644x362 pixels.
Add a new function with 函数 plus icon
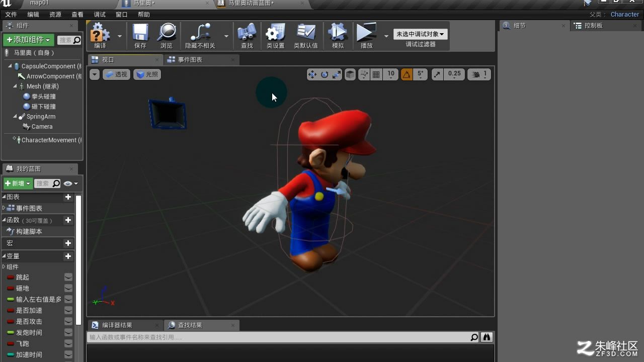pyautogui.click(x=68, y=220)
